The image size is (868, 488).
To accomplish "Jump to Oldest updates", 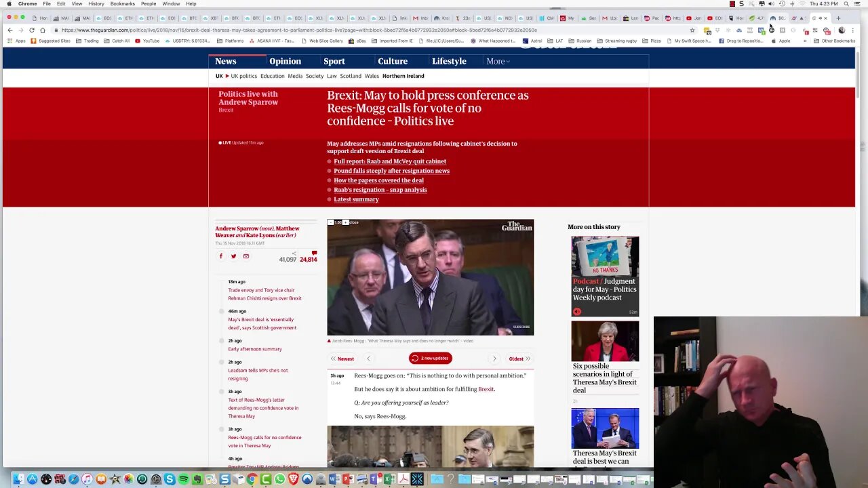I will pyautogui.click(x=519, y=359).
